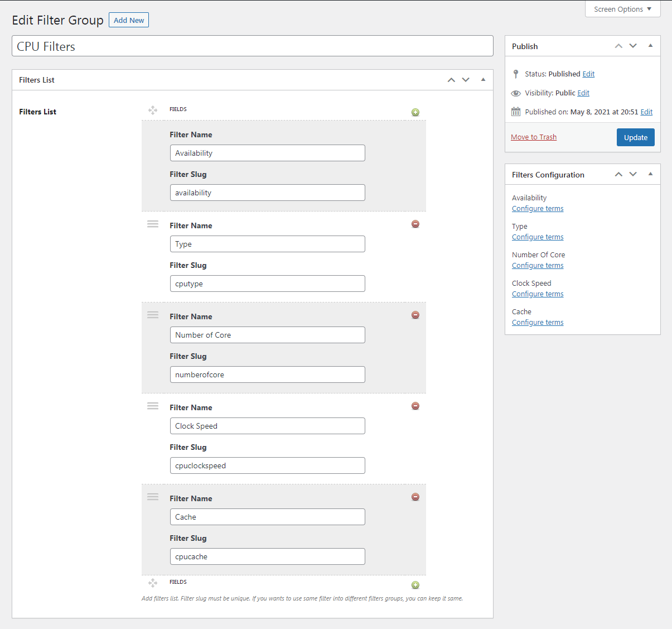
Task: Configure terms for Availability
Action: coord(538,209)
